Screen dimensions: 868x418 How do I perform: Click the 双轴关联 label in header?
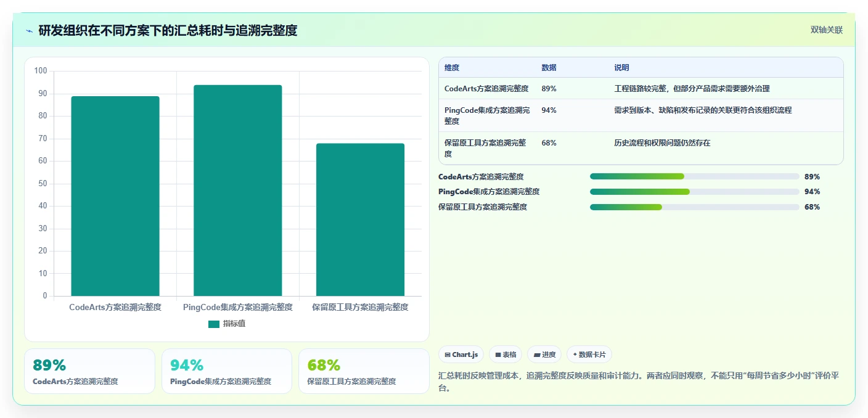click(826, 30)
